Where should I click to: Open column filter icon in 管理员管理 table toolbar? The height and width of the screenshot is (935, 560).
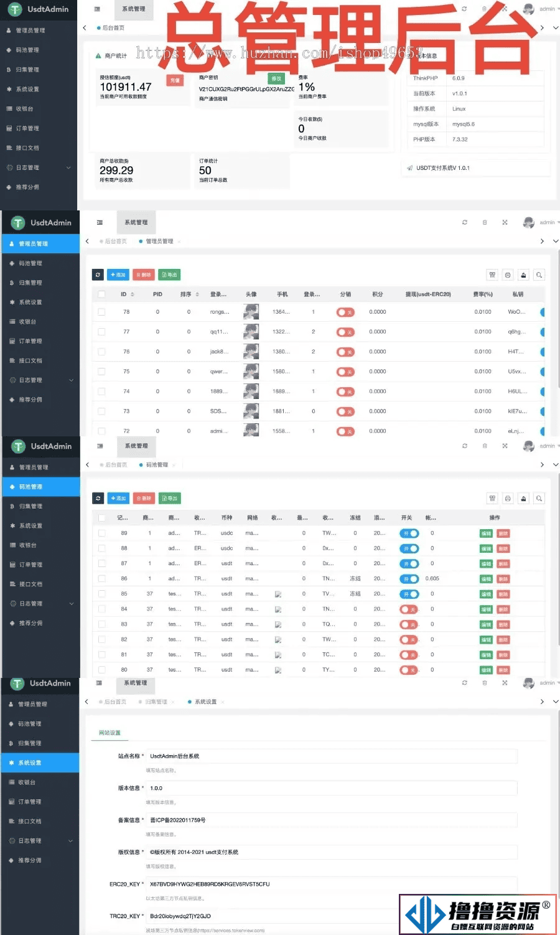492,275
